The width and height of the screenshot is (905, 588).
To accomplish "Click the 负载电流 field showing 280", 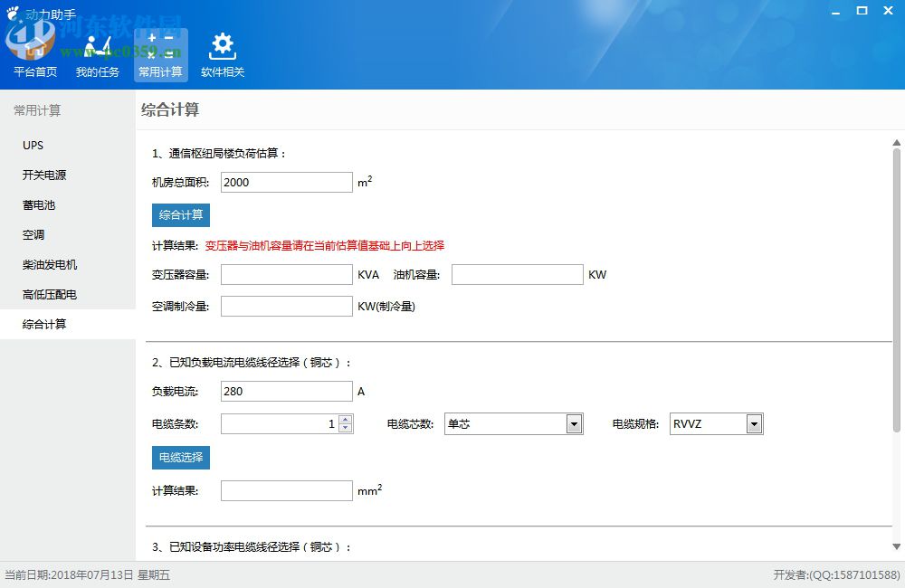I will [x=286, y=391].
